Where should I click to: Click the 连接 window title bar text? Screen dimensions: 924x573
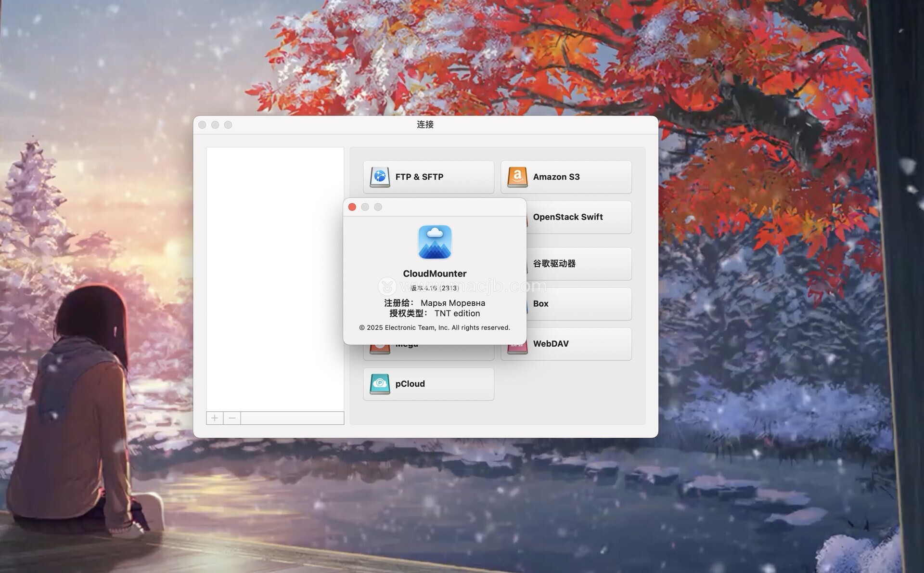tap(425, 125)
